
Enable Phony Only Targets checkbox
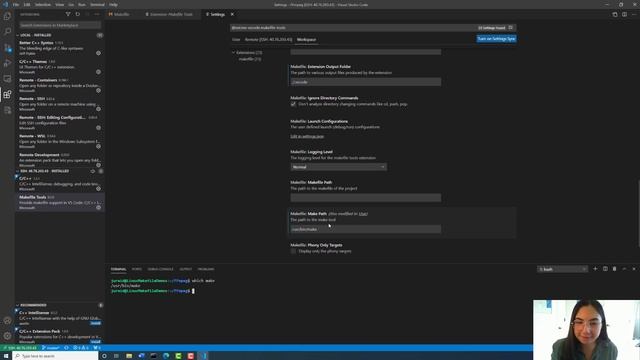pos(293,251)
